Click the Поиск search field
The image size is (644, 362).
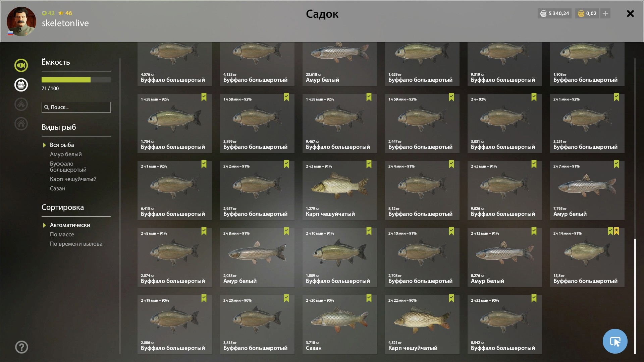(76, 107)
